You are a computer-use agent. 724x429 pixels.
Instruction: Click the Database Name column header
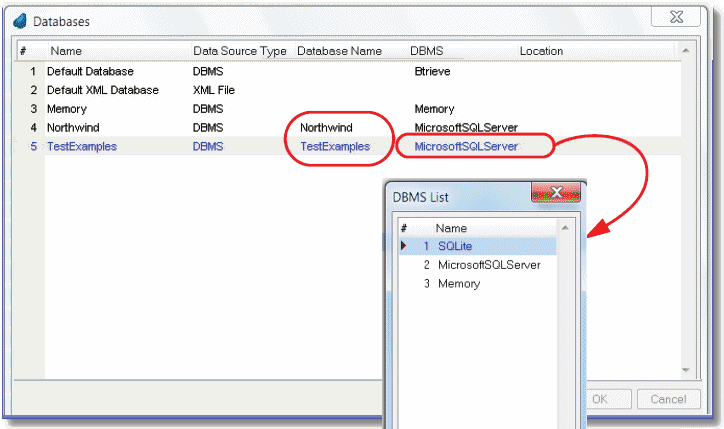click(339, 51)
